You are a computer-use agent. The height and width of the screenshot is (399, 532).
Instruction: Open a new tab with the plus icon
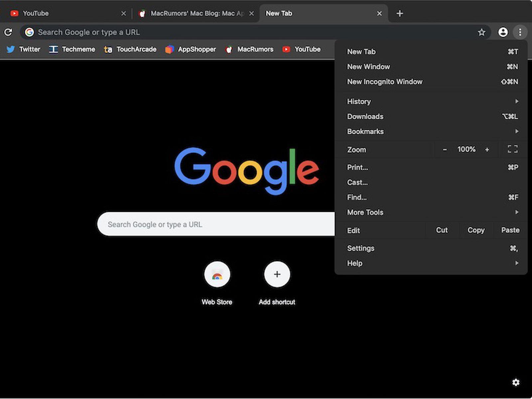click(x=400, y=14)
